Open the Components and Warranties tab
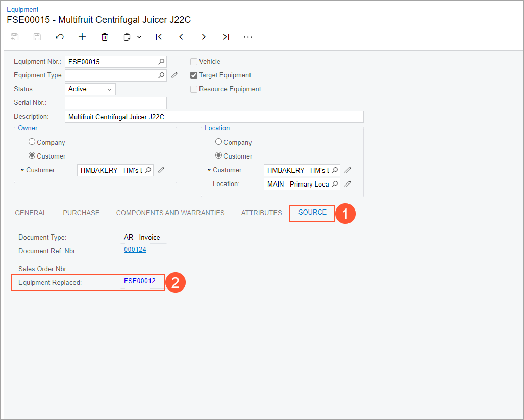 coord(170,213)
